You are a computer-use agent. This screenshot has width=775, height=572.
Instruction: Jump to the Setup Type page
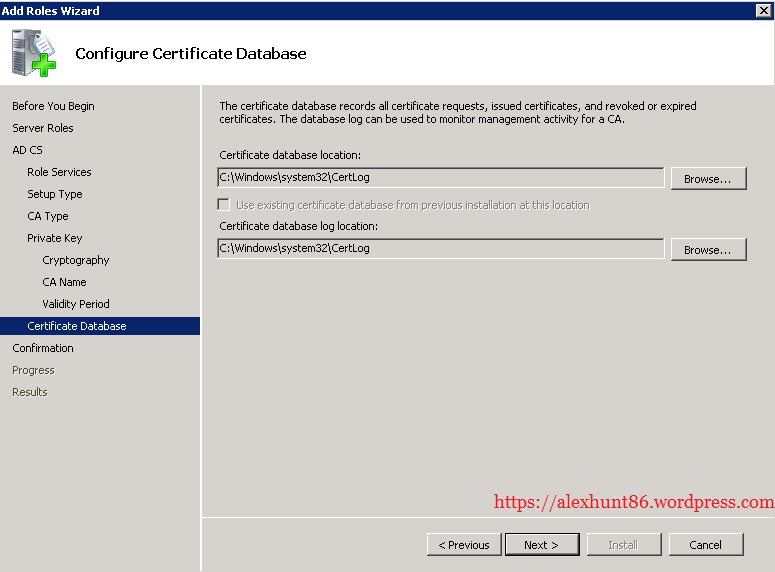click(55, 194)
